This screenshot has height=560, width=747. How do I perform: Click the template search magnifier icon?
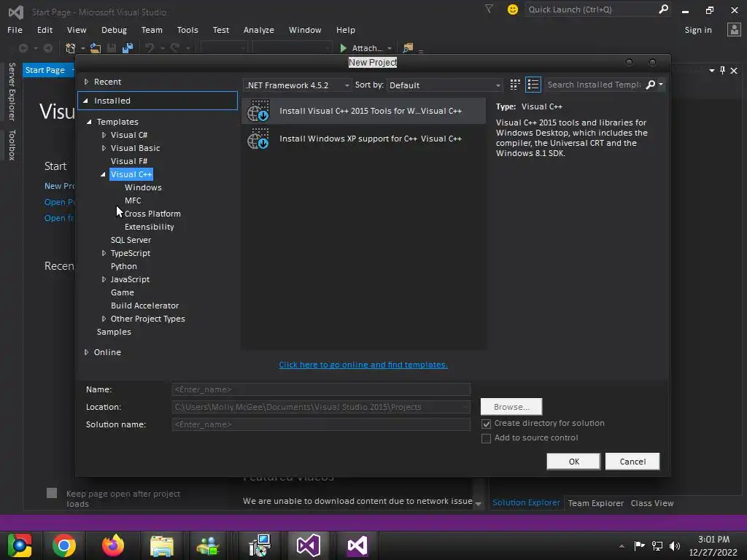(x=650, y=85)
